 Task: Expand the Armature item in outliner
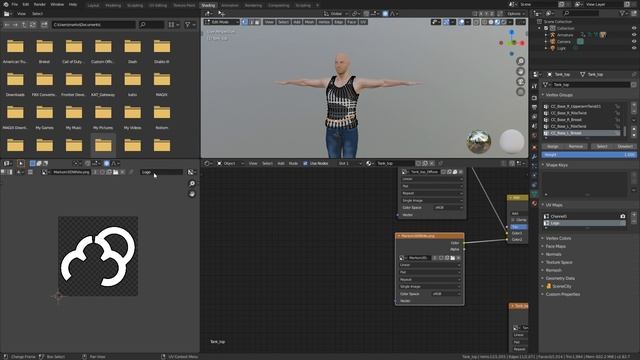click(x=546, y=35)
